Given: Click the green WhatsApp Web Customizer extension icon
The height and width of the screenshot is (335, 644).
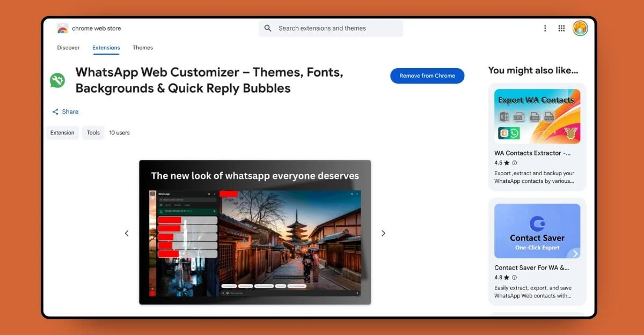Looking at the screenshot, I should click(x=57, y=80).
